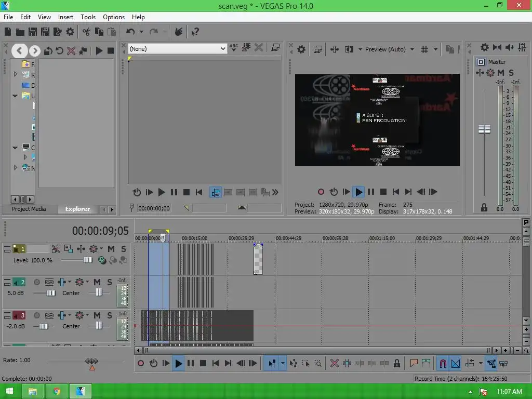This screenshot has height=399, width=532.
Task: Stop playback in timeline transport bar
Action: (x=203, y=363)
